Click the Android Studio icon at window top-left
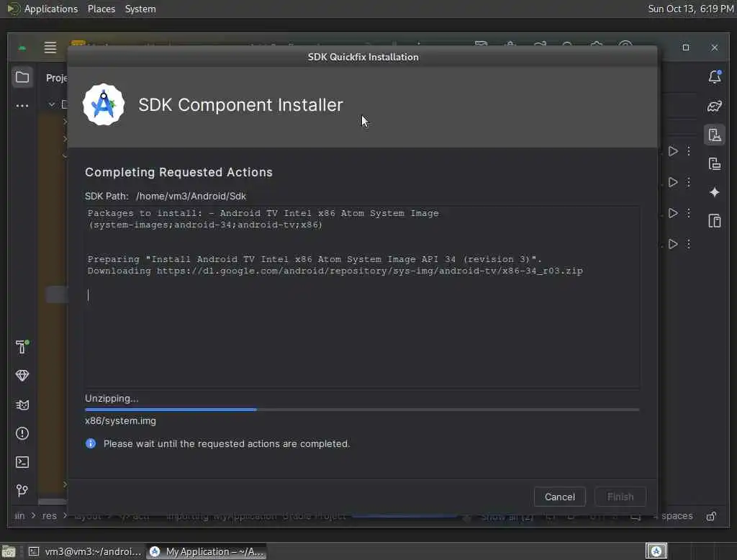The height and width of the screenshot is (560, 737). click(22, 48)
